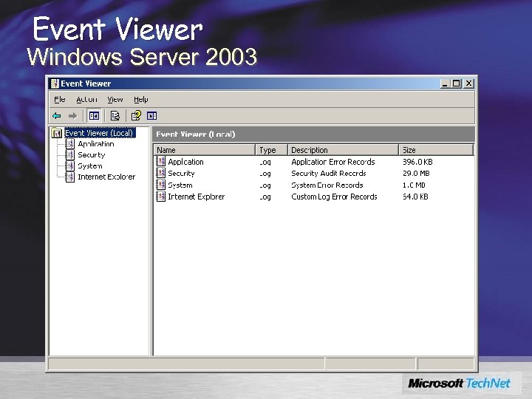
Task: Minimize the Event Viewer window
Action: pyautogui.click(x=445, y=83)
